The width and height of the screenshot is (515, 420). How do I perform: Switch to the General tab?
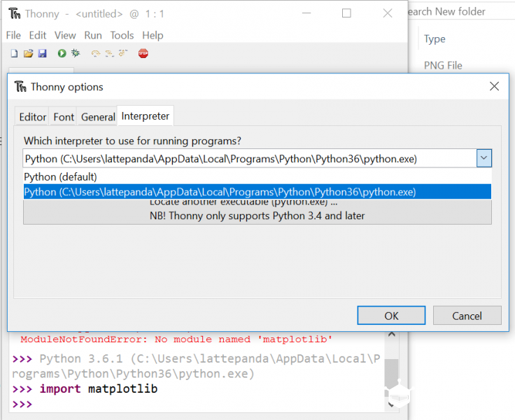coord(98,117)
